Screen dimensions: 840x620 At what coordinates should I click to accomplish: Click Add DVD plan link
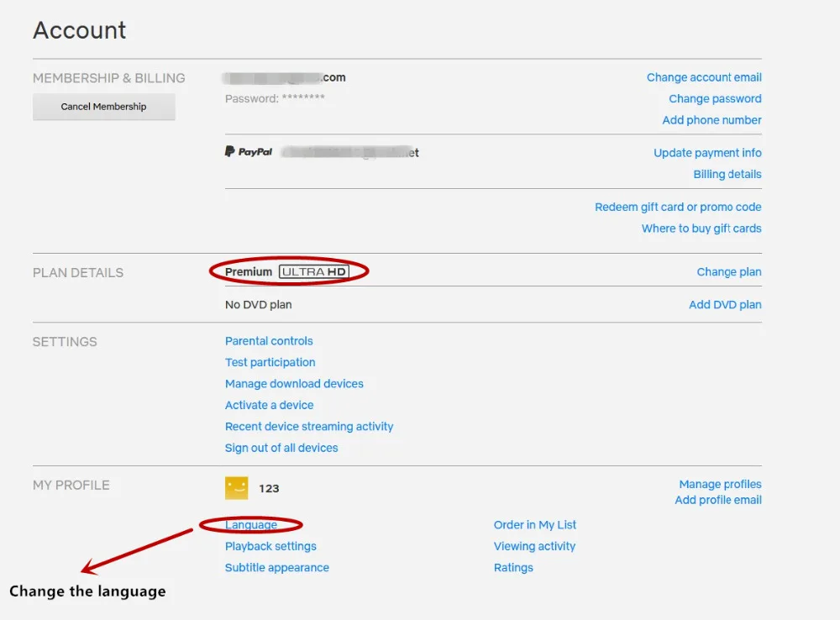click(726, 305)
